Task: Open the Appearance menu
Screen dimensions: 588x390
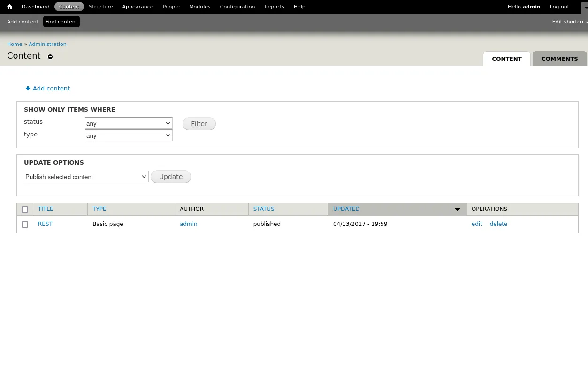Action: [137, 7]
